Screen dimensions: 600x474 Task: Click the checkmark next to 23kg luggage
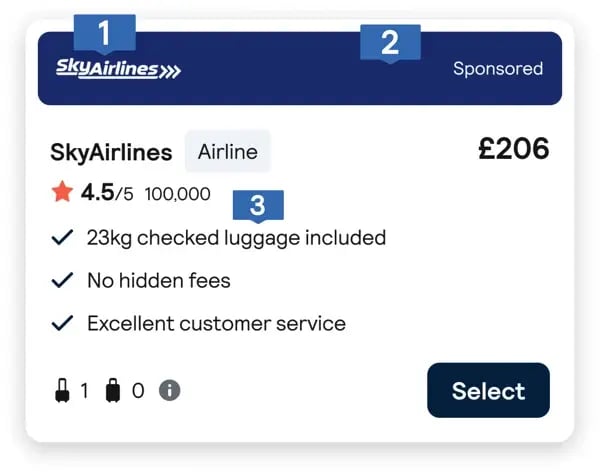click(x=62, y=237)
